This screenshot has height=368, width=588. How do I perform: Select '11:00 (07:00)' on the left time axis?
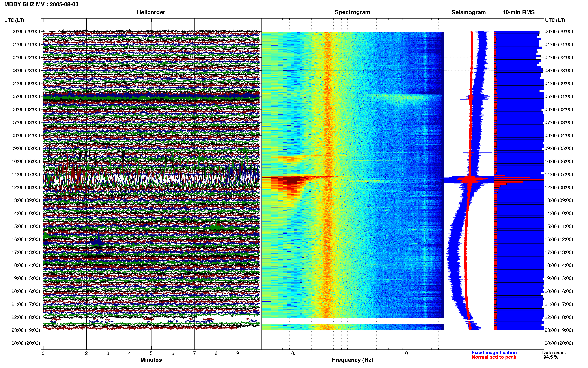pyautogui.click(x=26, y=174)
